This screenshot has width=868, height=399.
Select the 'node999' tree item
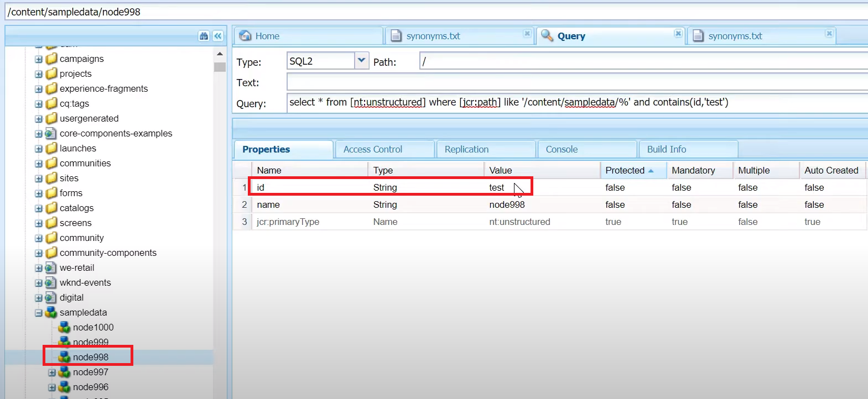click(91, 342)
